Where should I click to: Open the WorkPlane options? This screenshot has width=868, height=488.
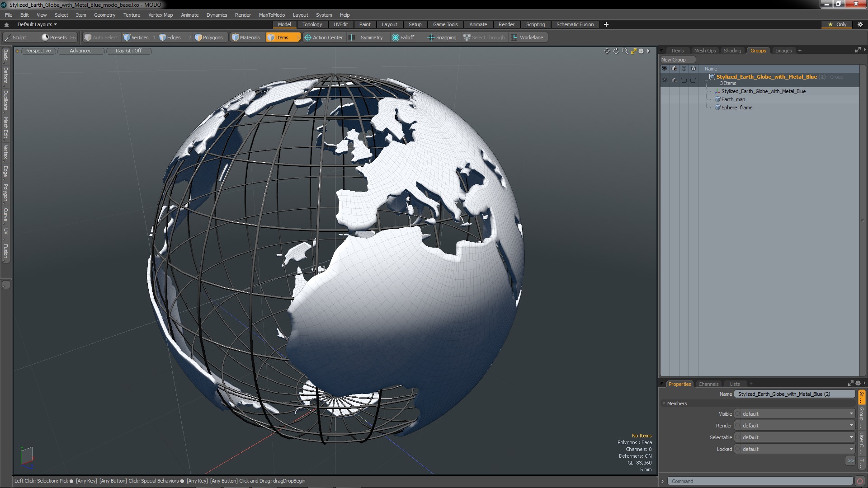(x=528, y=38)
